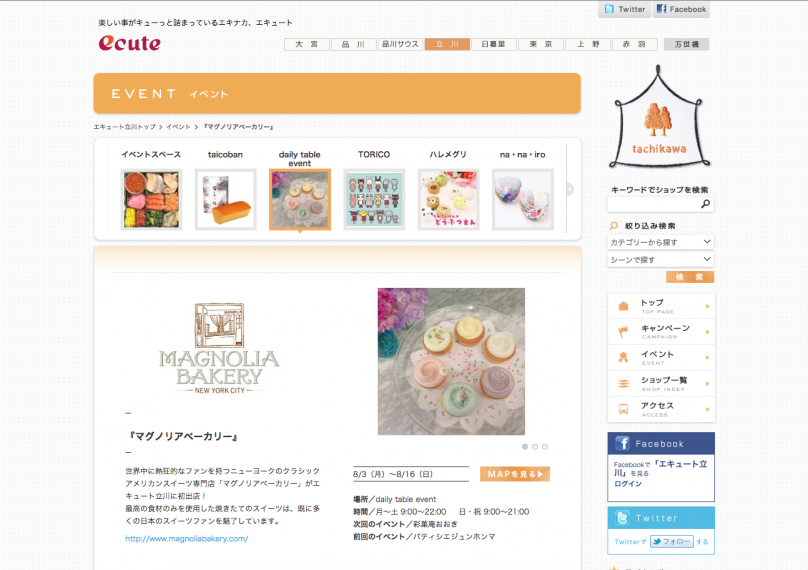
Task: Open the アクセス ACCESS menu item
Action: [x=661, y=409]
